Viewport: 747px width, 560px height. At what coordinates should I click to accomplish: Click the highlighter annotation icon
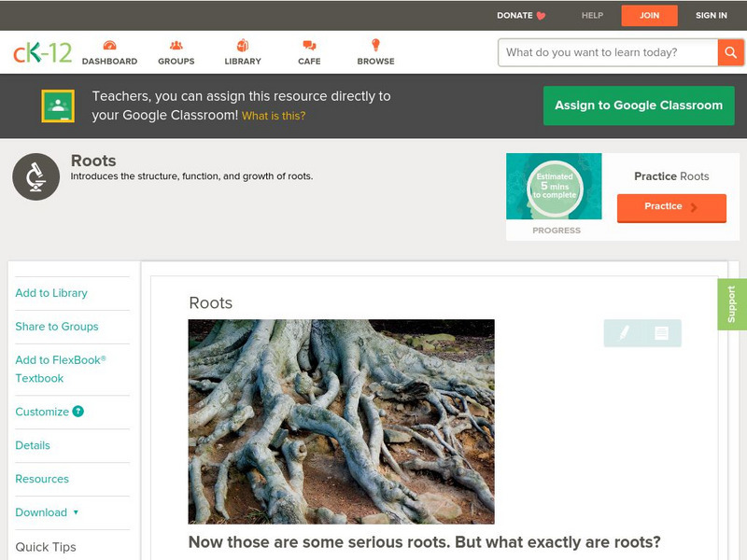[x=624, y=331]
